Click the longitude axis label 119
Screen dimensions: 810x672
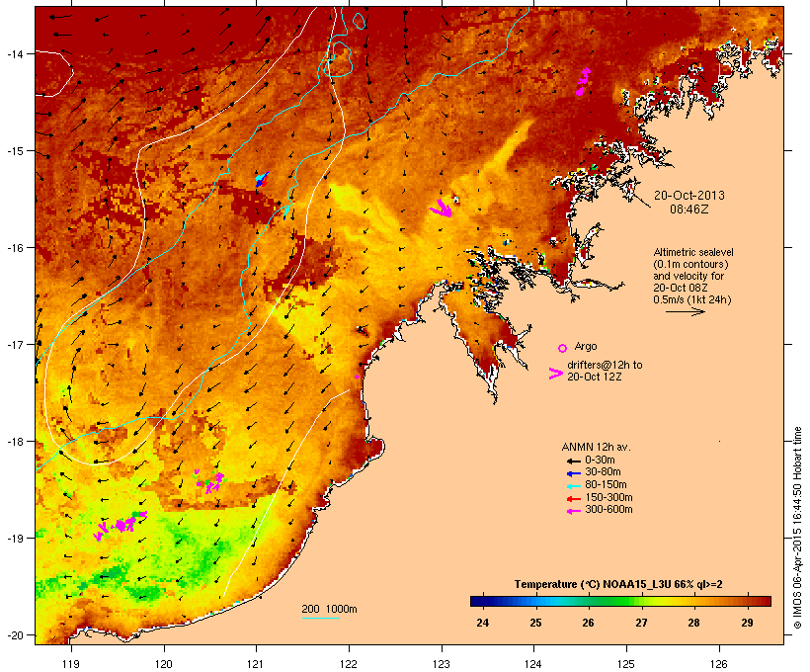point(71,664)
